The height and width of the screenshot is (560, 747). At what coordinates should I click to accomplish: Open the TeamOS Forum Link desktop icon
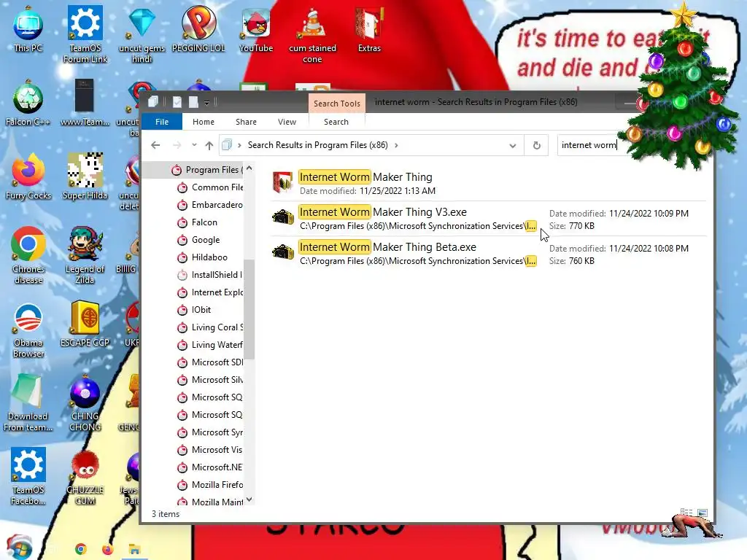tap(85, 35)
